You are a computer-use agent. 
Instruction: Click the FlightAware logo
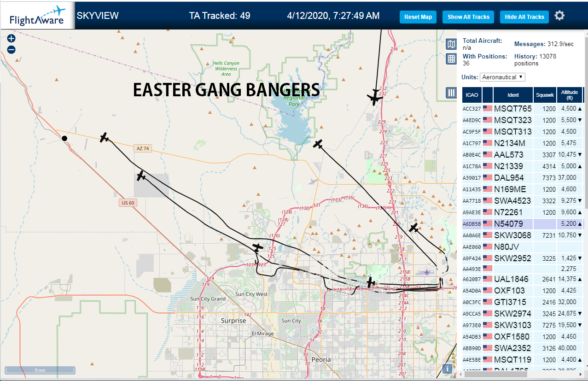pyautogui.click(x=37, y=16)
